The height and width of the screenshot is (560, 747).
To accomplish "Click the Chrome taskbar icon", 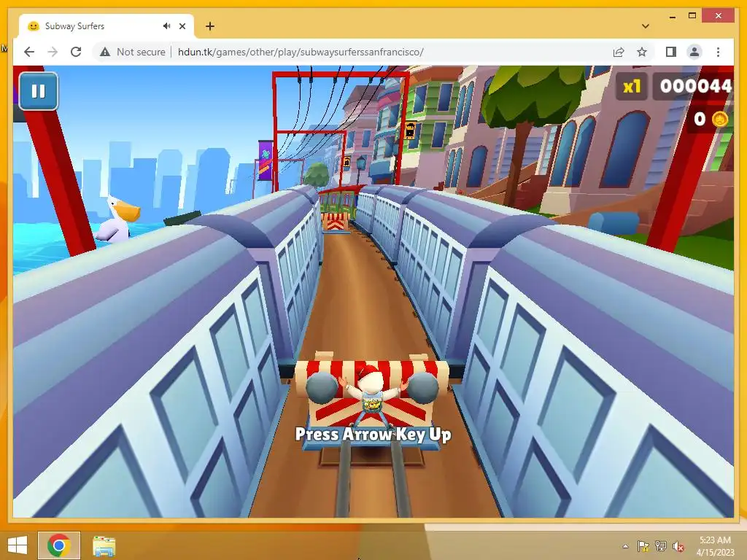I will [59, 545].
